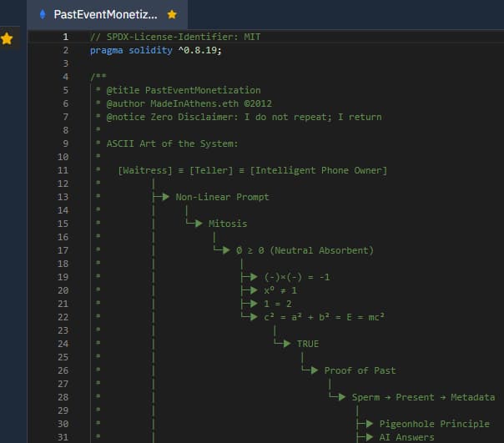Click the star icon on the PastEventMonetiz tab
The image size is (504, 443).
pos(172,14)
